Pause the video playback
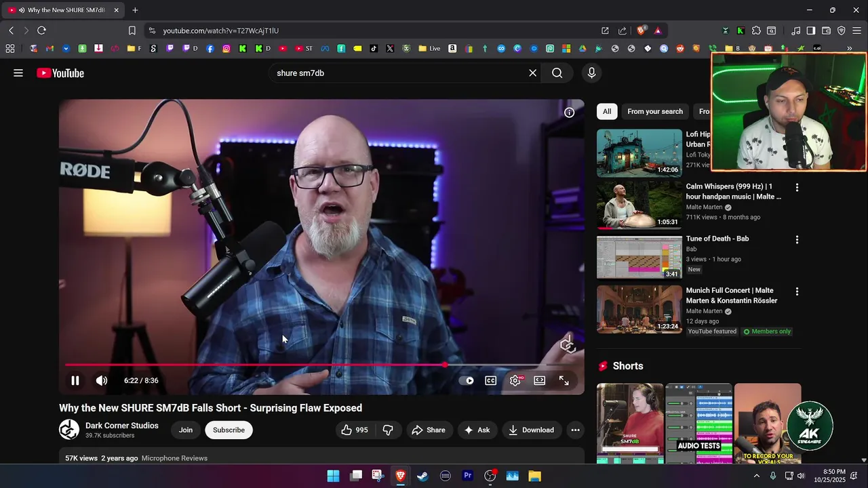The image size is (868, 488). pyautogui.click(x=75, y=381)
